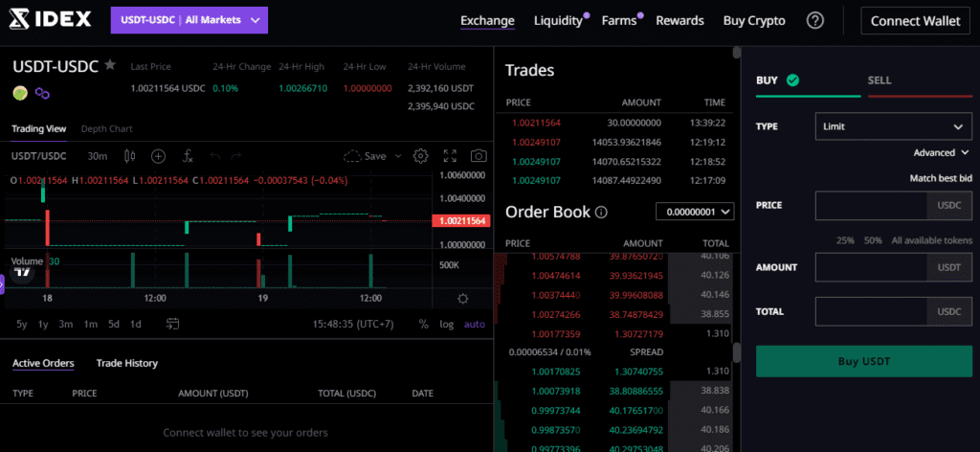Open the USDT-USDC All Markets dropdown

(189, 20)
